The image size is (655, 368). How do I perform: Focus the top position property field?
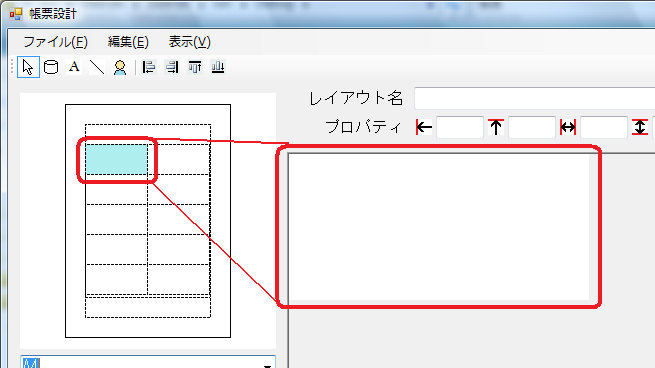click(x=532, y=127)
